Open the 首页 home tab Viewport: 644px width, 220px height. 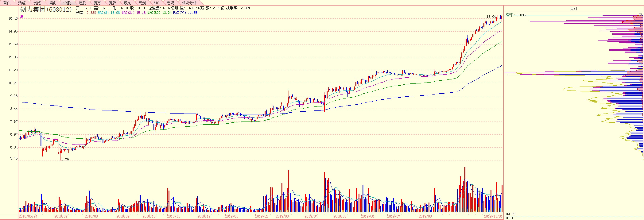[x=7, y=3]
